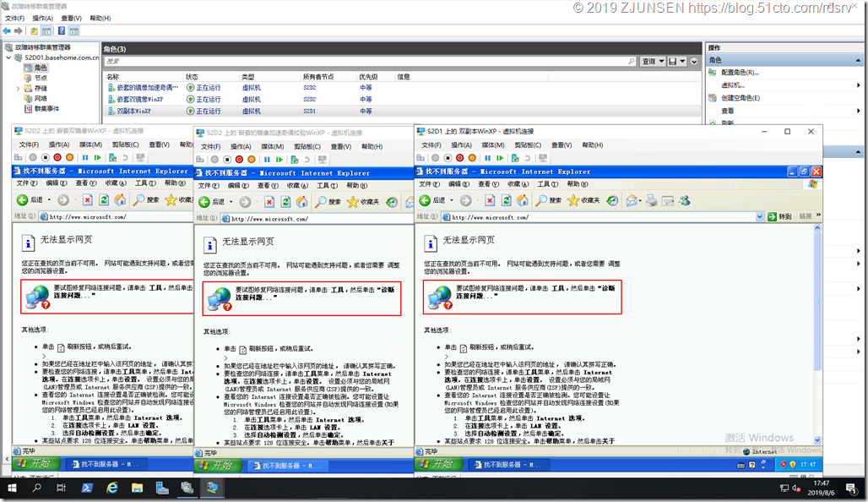The height and width of the screenshot is (502, 868).
Task: Open 剪贴板(C) menu in S2D1 VM window
Action: (x=528, y=145)
